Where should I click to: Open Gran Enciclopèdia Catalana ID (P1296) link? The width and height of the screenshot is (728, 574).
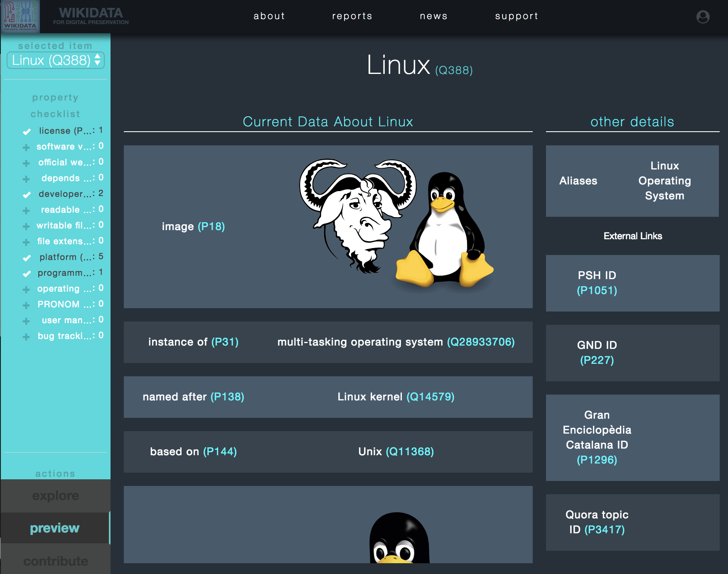coord(597,437)
